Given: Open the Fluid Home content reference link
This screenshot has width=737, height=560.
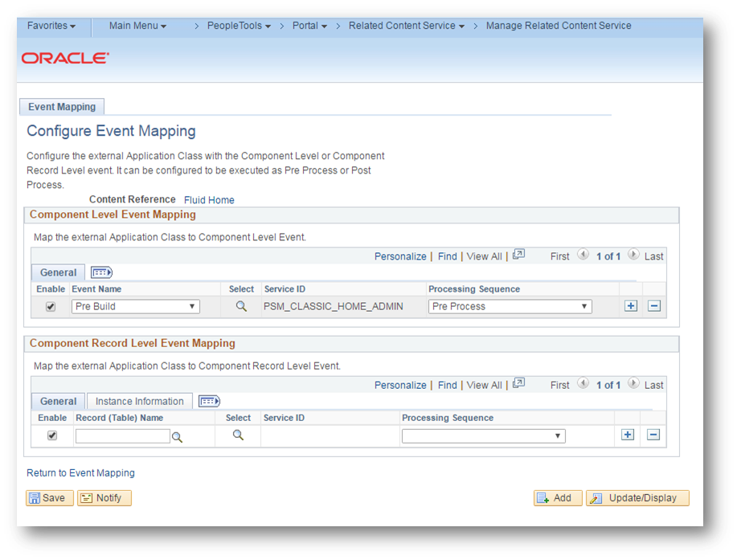Looking at the screenshot, I should 209,200.
